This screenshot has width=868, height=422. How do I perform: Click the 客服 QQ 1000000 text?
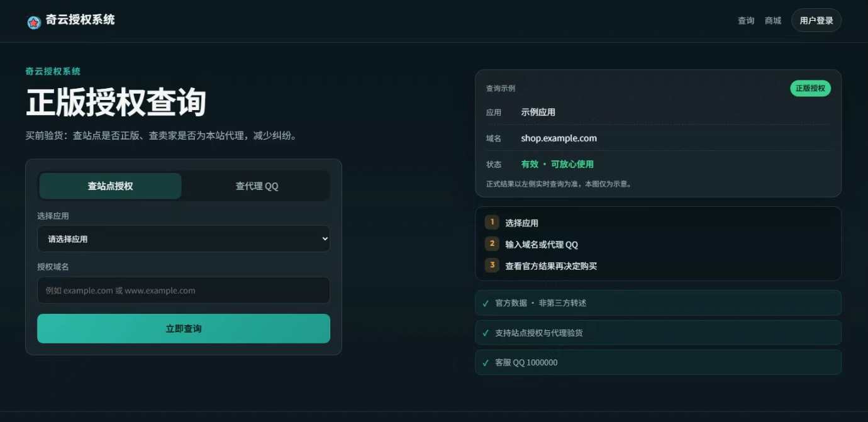pos(526,363)
